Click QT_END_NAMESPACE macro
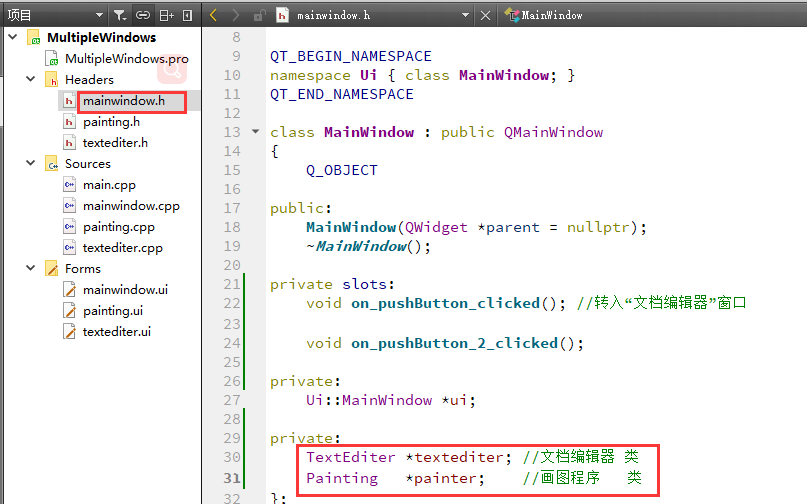 342,94
